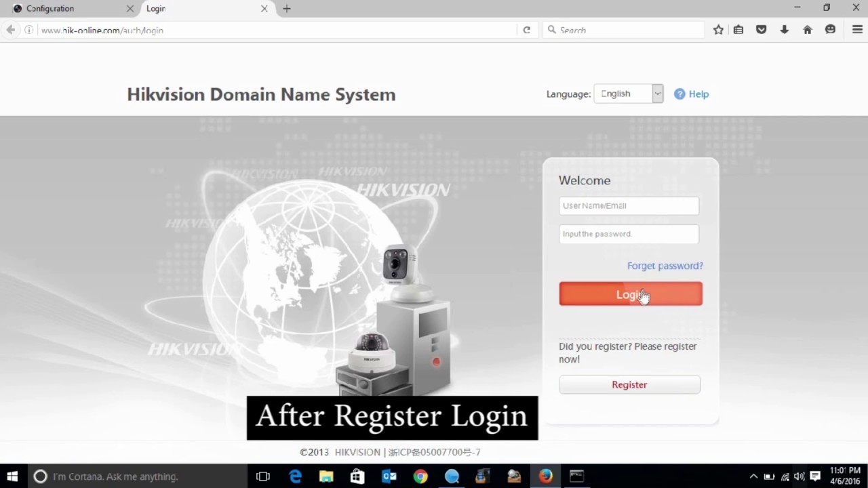The height and width of the screenshot is (488, 868).
Task: Click the Firefox back arrow button
Action: point(10,30)
